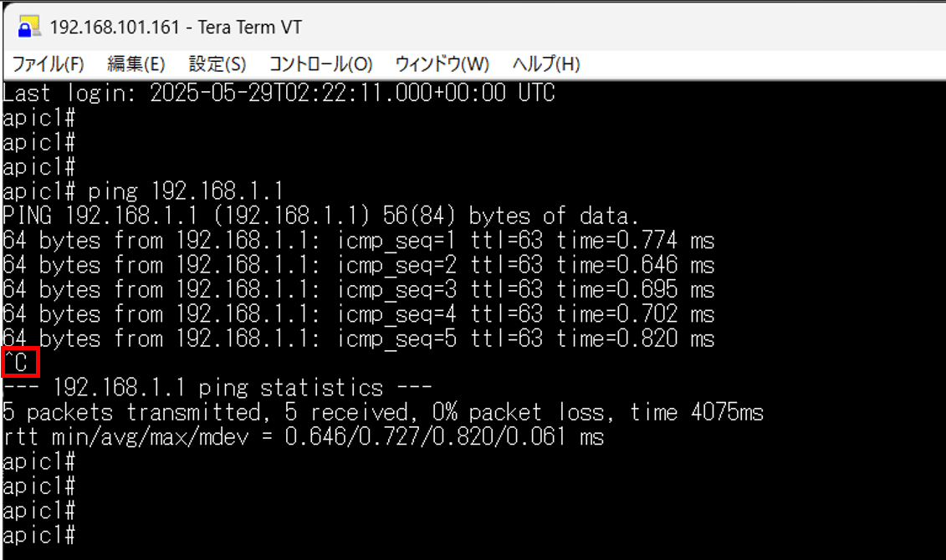
Task: Open the ファイル(F) menu
Action: tap(49, 64)
